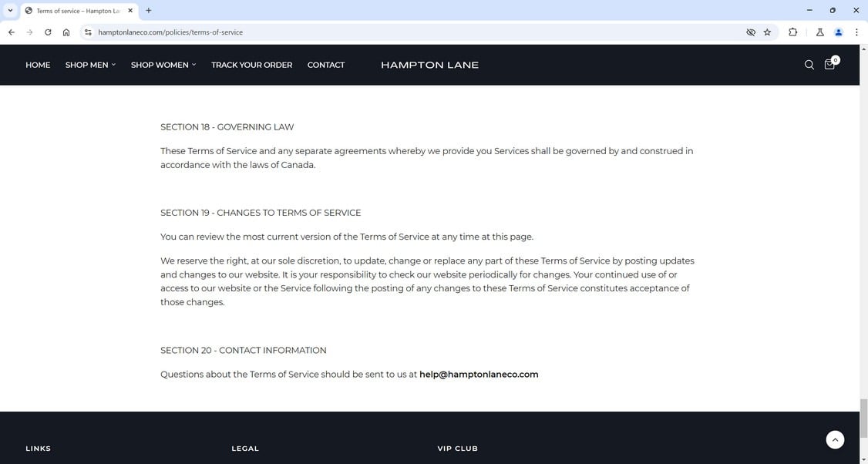
Task: Open TRACK YOUR ORDER page
Action: click(x=251, y=65)
